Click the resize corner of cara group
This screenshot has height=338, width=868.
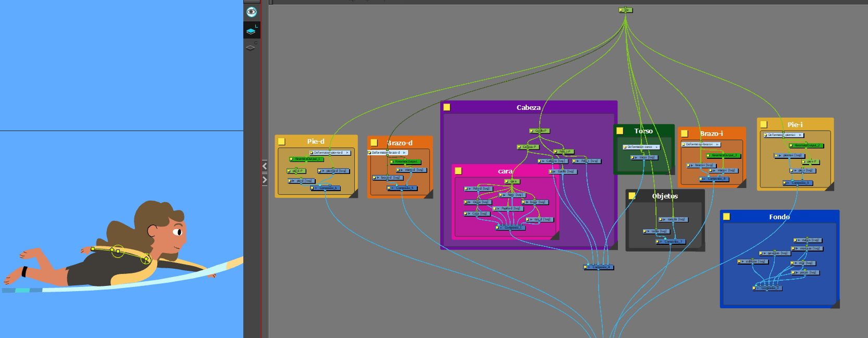[x=555, y=236]
